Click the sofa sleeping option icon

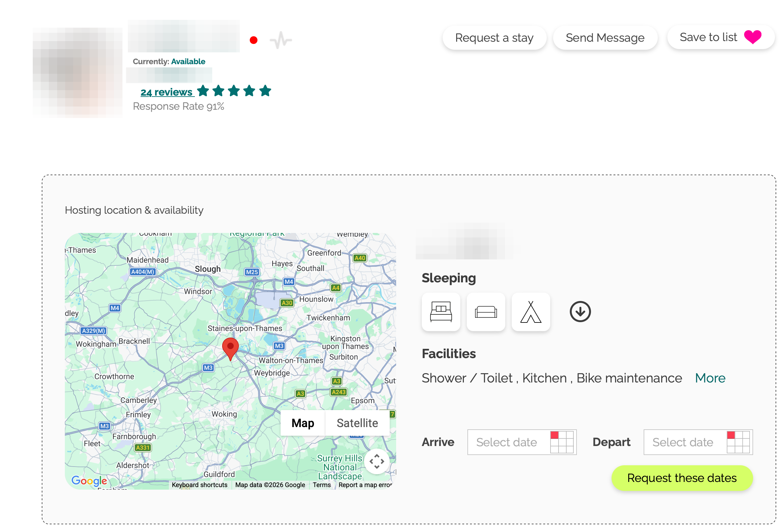(x=486, y=312)
